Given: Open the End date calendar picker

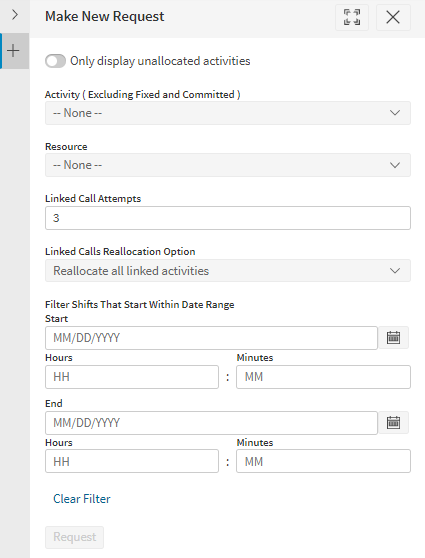Looking at the screenshot, I should (x=393, y=422).
